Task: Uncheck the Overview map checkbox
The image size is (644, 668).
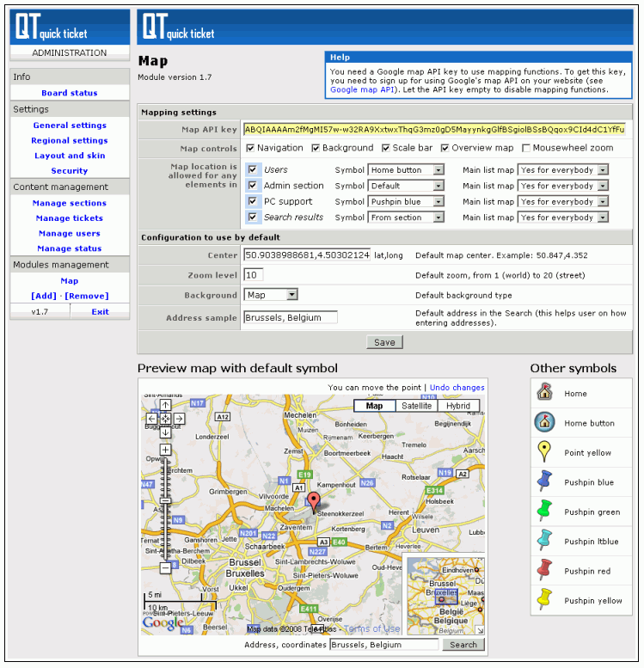Action: point(445,149)
